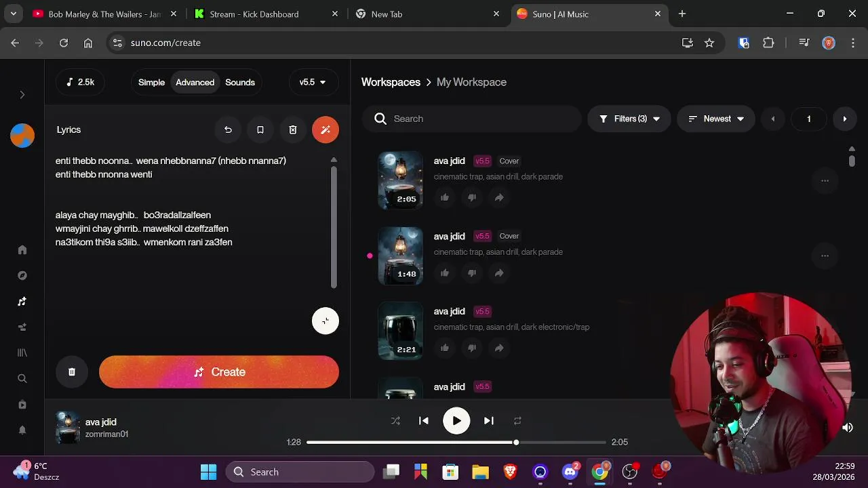The image size is (868, 488).
Task: Like the 1:48 ava jdid cover
Action: tap(445, 272)
